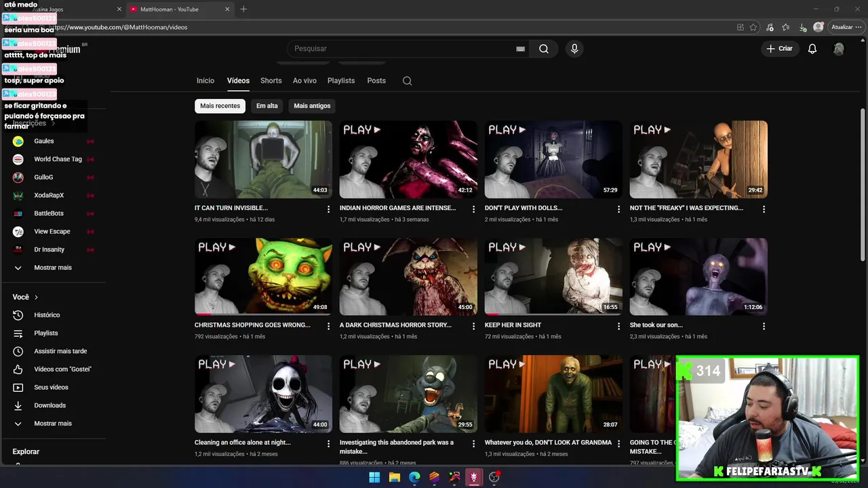Search within channel magnifier icon
This screenshot has height=488, width=868.
click(407, 81)
